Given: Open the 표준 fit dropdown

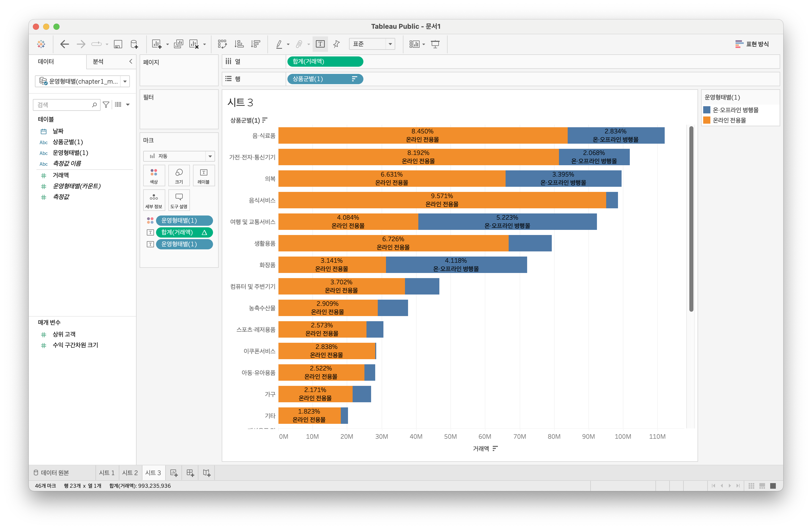Looking at the screenshot, I should click(372, 44).
